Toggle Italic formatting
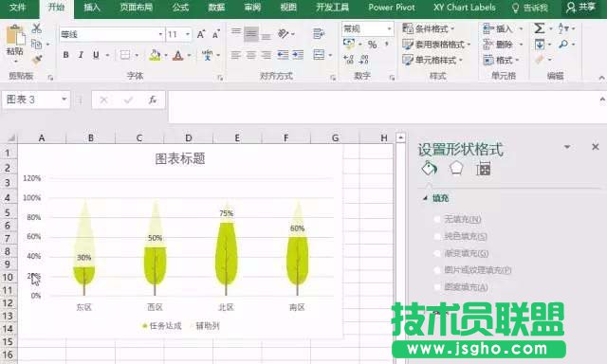This screenshot has height=364, width=607. click(81, 55)
